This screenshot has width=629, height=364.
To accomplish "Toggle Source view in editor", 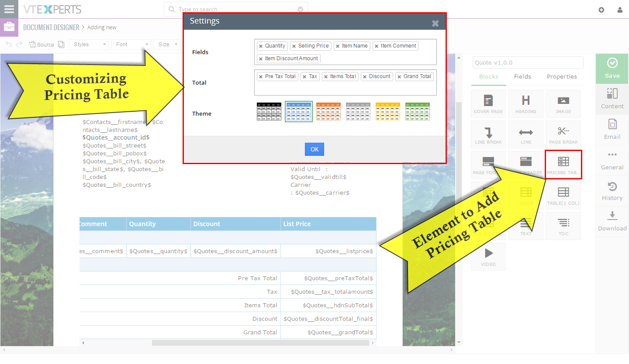I will coord(41,45).
